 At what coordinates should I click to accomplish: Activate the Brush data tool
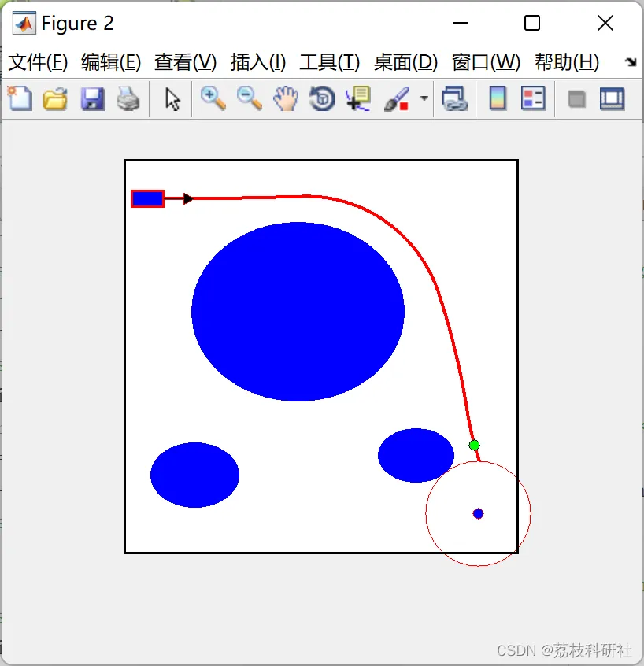(396, 99)
